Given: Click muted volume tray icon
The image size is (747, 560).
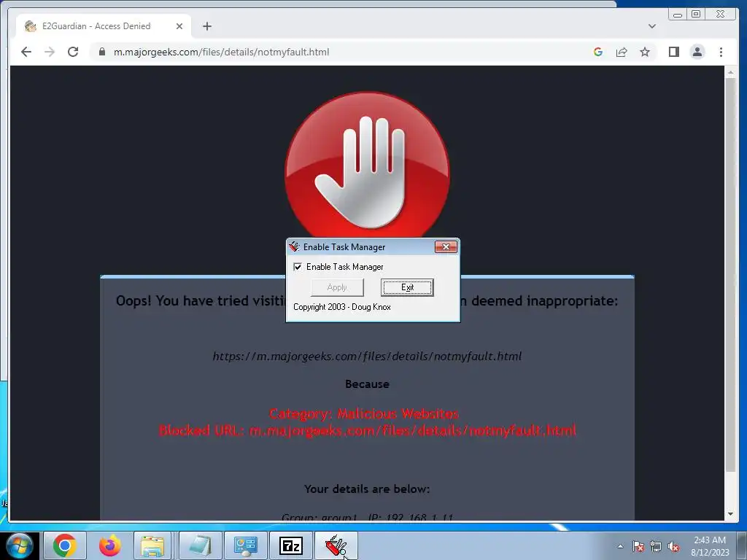Looking at the screenshot, I should tap(673, 546).
